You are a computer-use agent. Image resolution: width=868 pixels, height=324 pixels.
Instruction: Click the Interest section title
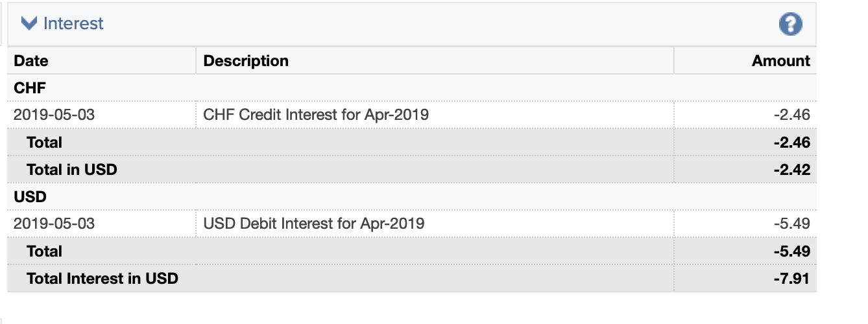coord(73,23)
